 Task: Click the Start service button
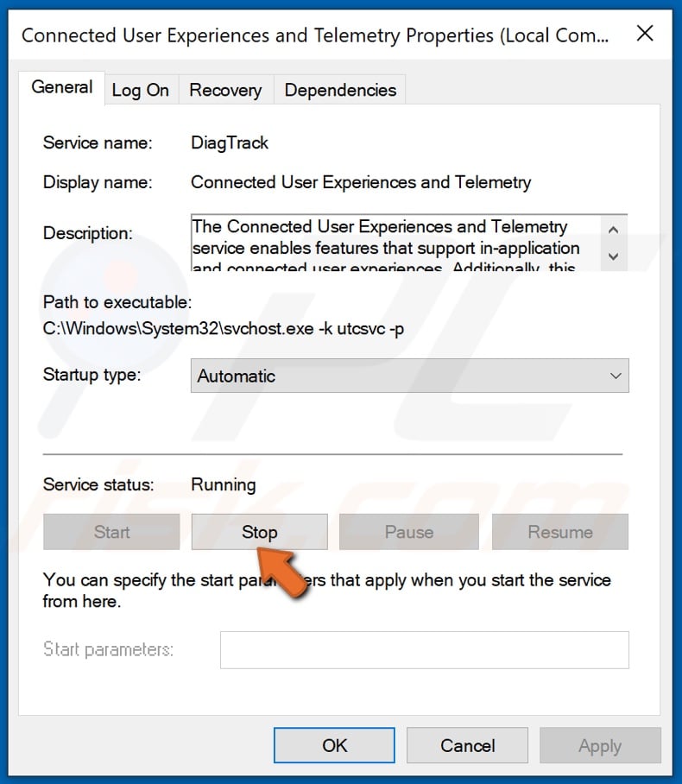tap(111, 532)
